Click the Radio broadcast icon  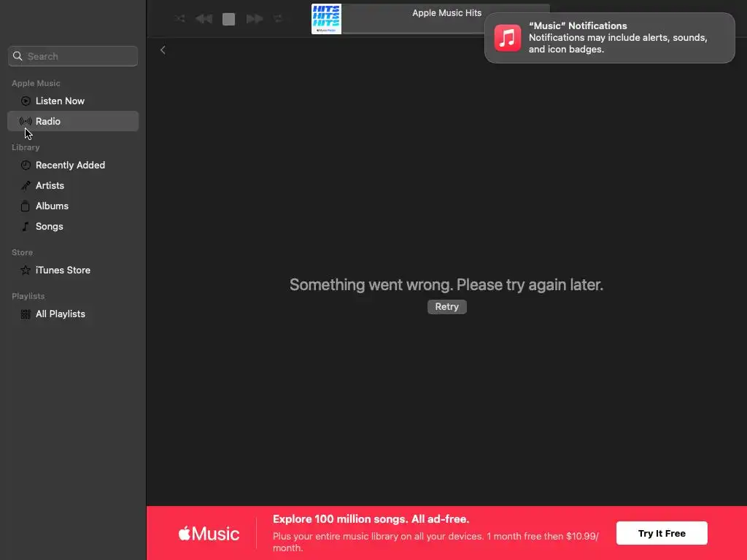[26, 122]
